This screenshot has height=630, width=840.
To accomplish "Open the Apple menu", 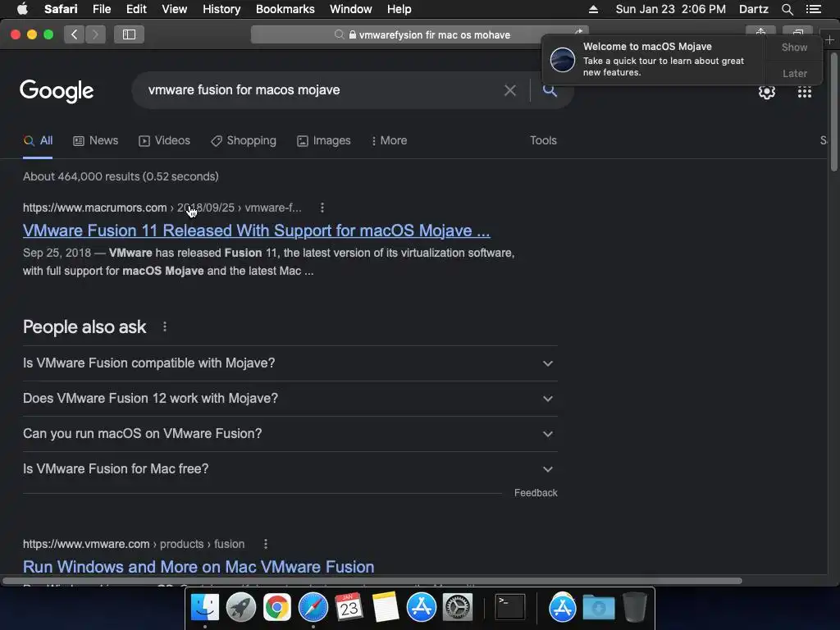I will [x=22, y=9].
